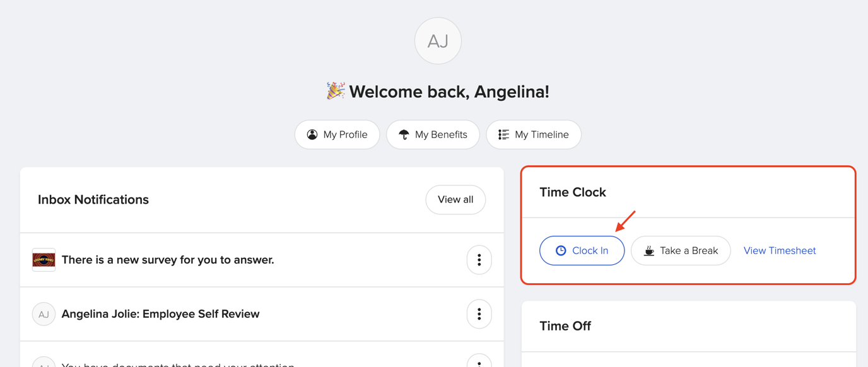Click the company logo beside the survey notification
868x367 pixels.
pyautogui.click(x=43, y=259)
